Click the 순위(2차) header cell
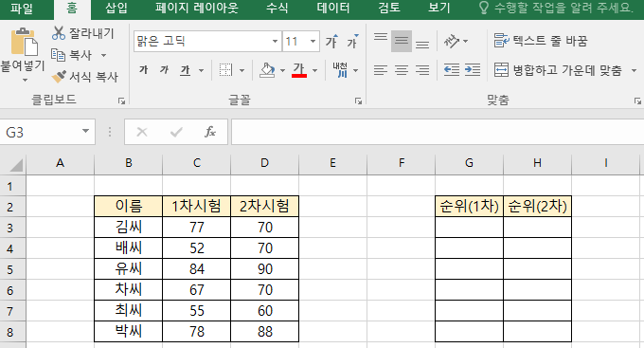The height and width of the screenshot is (348, 644). point(537,206)
